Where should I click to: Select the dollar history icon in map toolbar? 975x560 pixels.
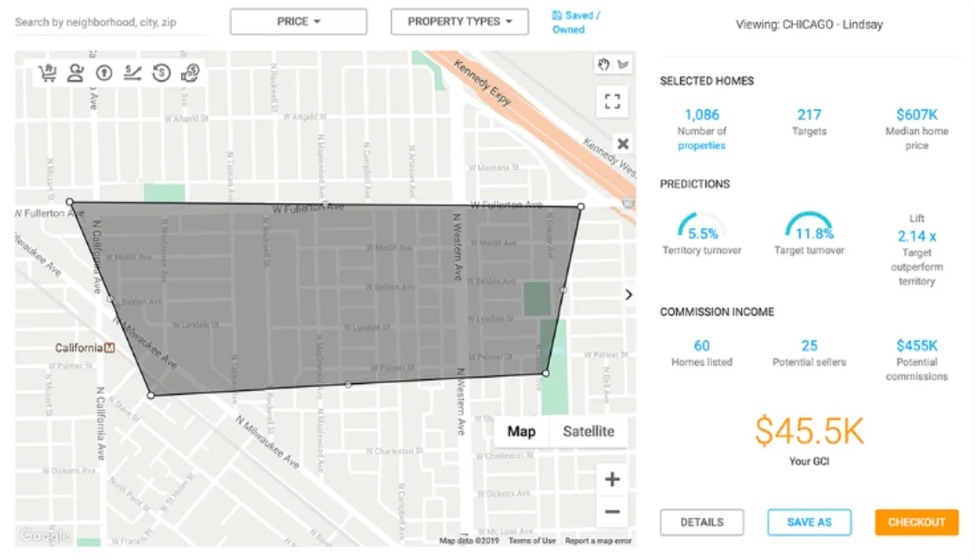pos(161,73)
